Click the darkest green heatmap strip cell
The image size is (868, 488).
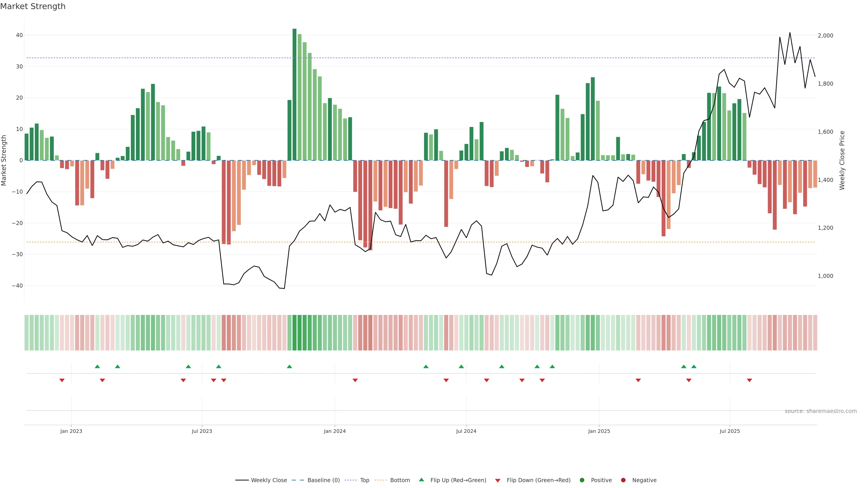tap(295, 332)
